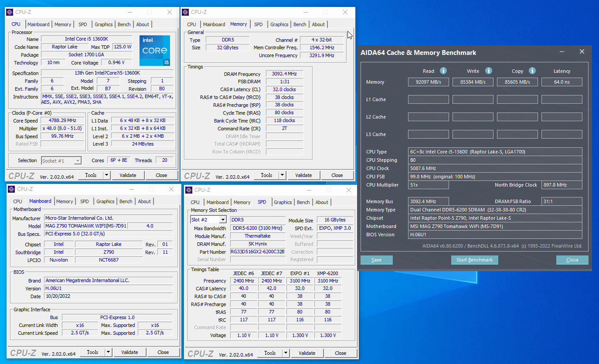Click the empty L2 Cache Write result box
Viewport: 599px width, 364px height.
click(x=473, y=117)
